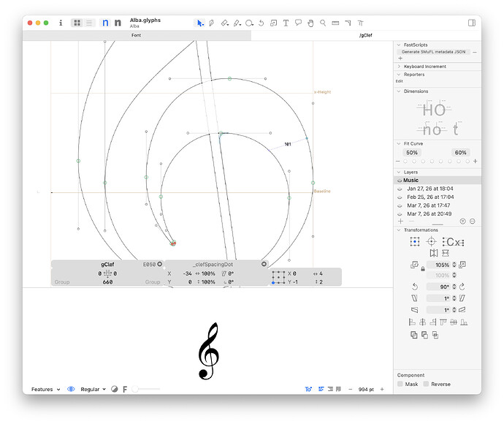Toggle the preview eye icon

(x=71, y=389)
